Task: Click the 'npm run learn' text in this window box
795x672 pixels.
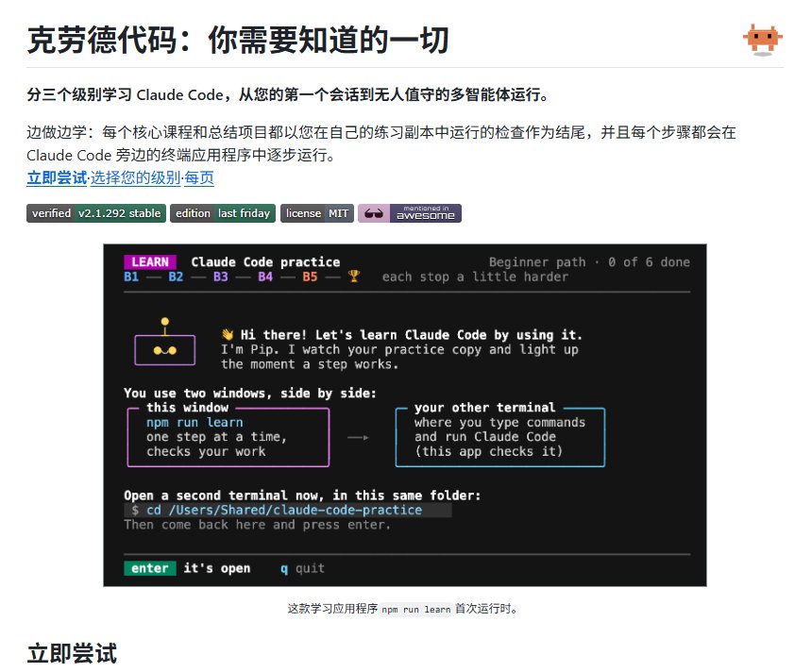Action: coord(195,422)
